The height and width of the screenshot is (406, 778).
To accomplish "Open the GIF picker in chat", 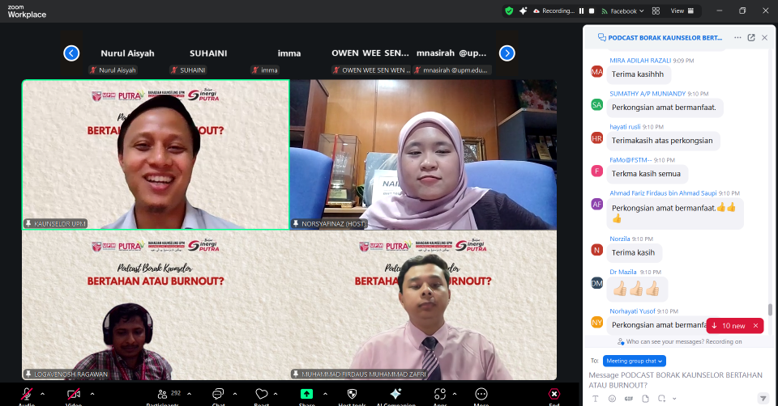I will pos(629,399).
